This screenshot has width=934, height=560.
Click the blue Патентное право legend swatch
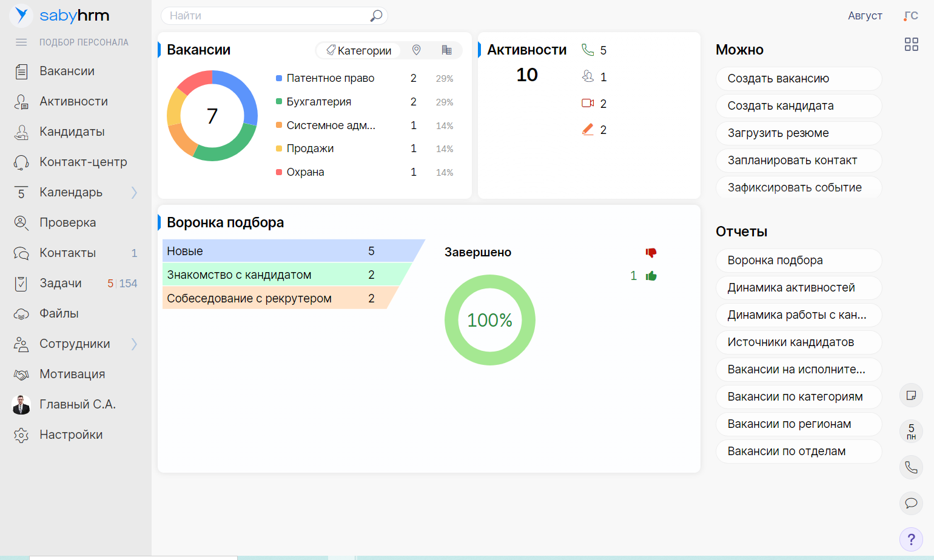pyautogui.click(x=279, y=78)
